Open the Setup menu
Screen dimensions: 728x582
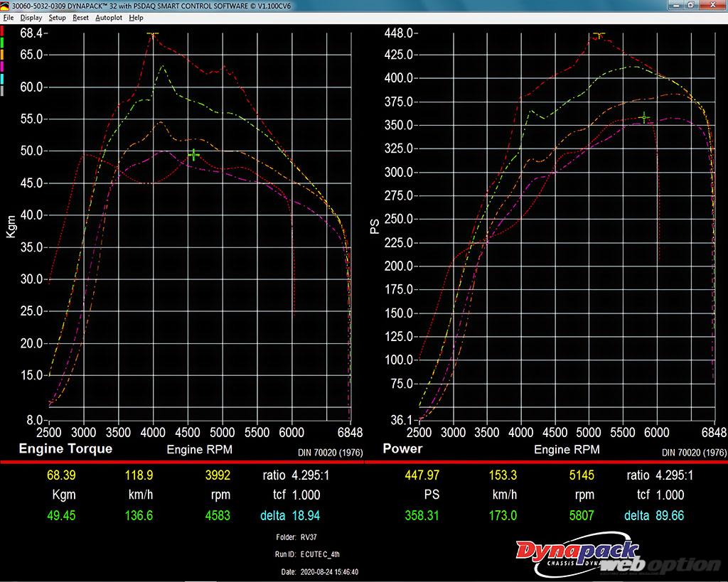57,18
